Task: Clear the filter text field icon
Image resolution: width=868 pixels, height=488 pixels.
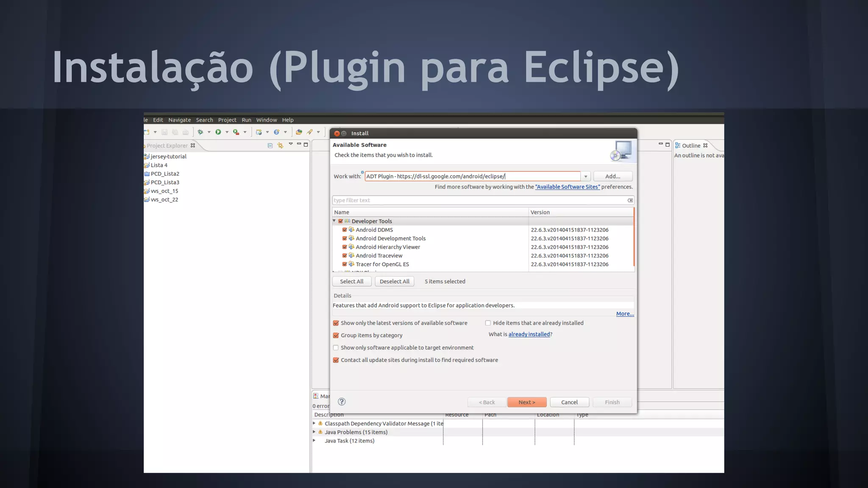Action: point(630,200)
